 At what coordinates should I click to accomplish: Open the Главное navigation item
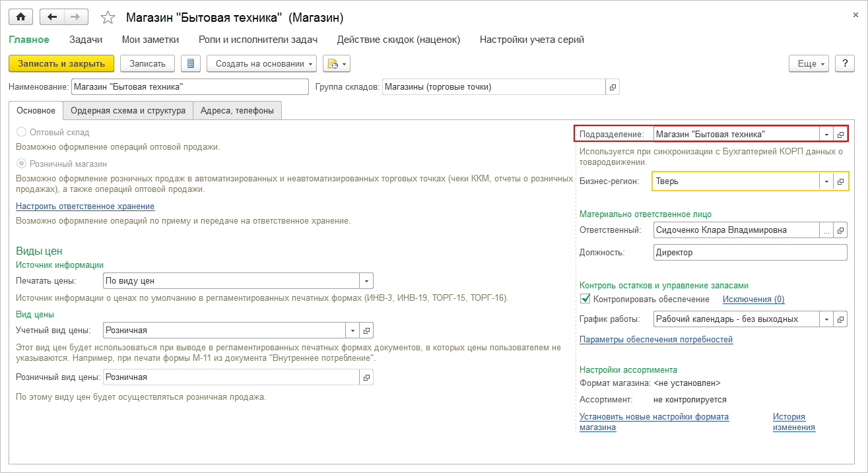pyautogui.click(x=29, y=40)
